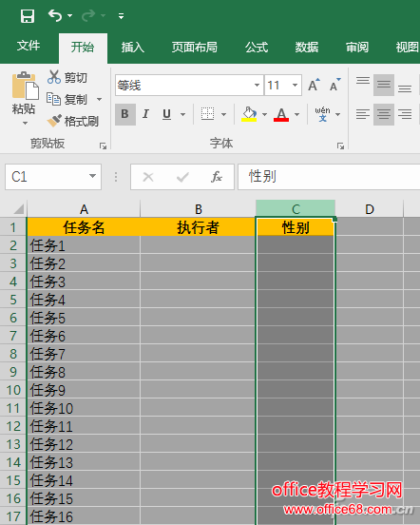Save the workbook with the floppy icon
The image size is (420, 525).
28,16
